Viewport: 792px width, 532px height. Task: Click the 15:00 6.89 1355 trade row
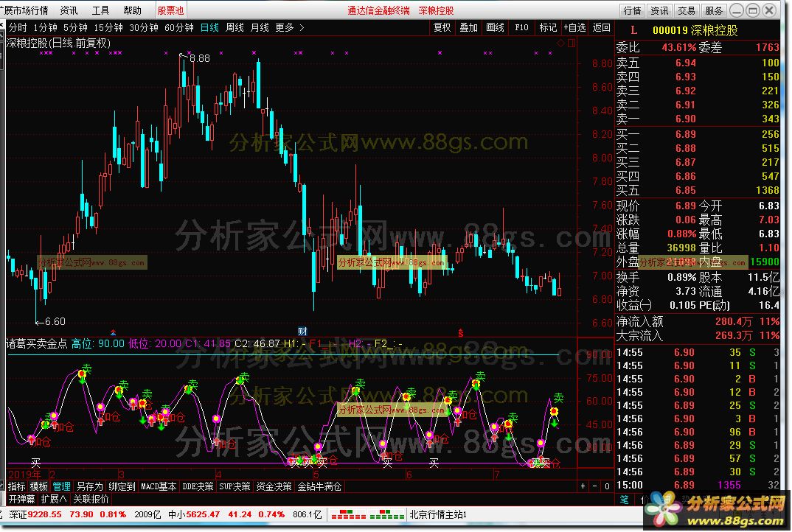point(698,485)
